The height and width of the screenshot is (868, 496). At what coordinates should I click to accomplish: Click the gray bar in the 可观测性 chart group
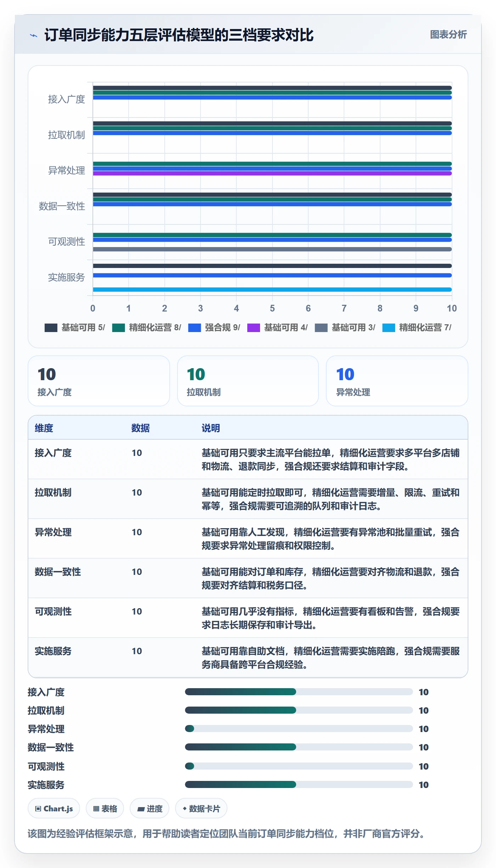point(272,249)
